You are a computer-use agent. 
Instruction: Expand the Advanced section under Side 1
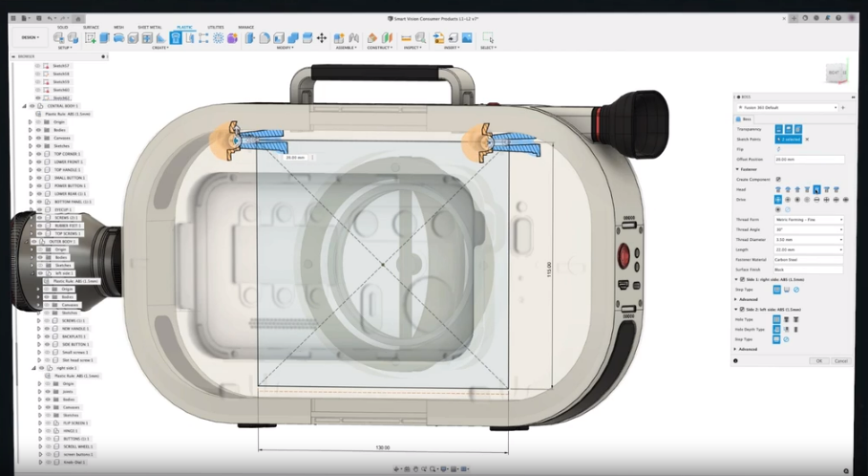tap(735, 299)
